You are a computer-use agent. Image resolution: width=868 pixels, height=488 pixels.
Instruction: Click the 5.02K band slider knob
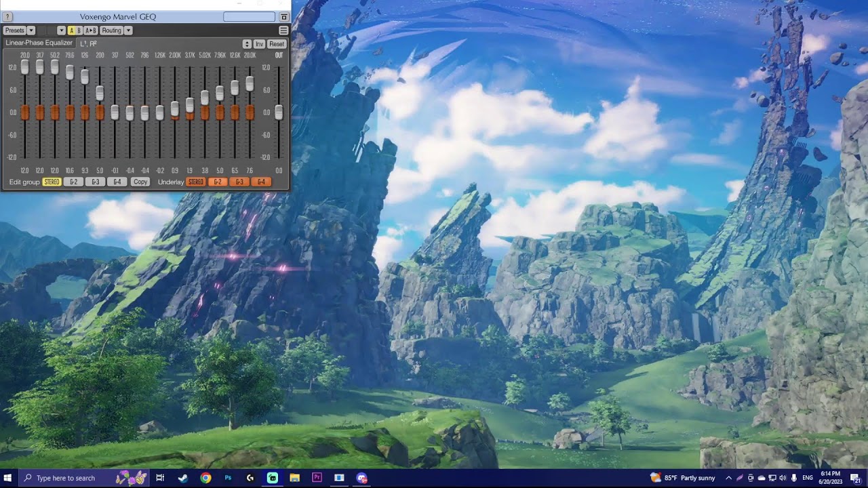click(x=205, y=98)
